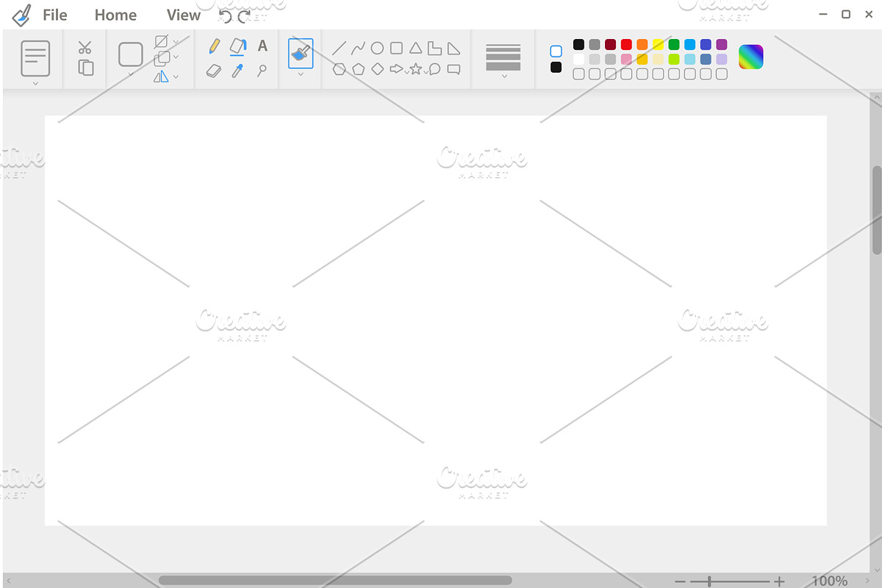Choose the Right triangle shape
Viewport: 882px width, 588px height.
pyautogui.click(x=454, y=49)
